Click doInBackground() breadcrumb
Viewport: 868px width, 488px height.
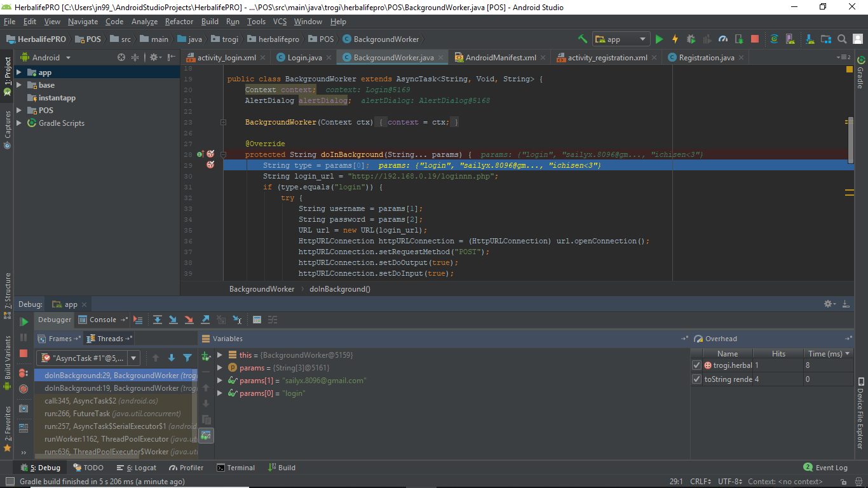pyautogui.click(x=339, y=289)
